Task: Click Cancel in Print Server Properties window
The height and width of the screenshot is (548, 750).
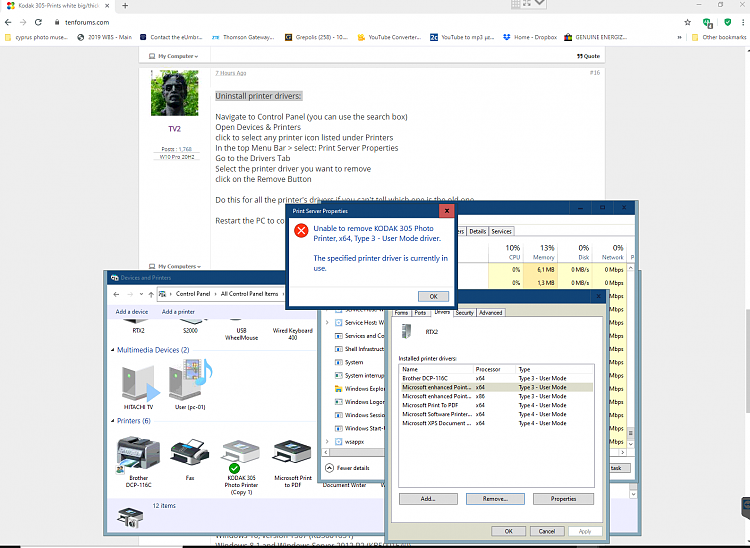Action: point(546,531)
